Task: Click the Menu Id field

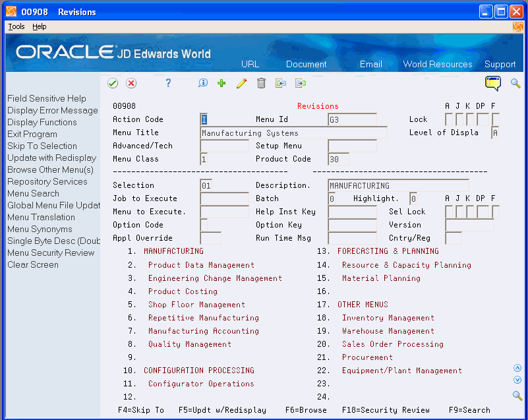Action: point(352,119)
